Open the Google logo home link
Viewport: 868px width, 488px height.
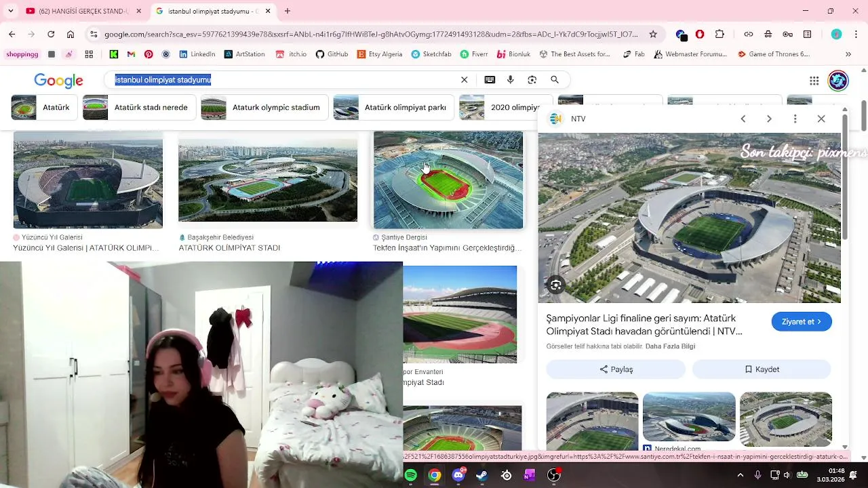tap(58, 81)
